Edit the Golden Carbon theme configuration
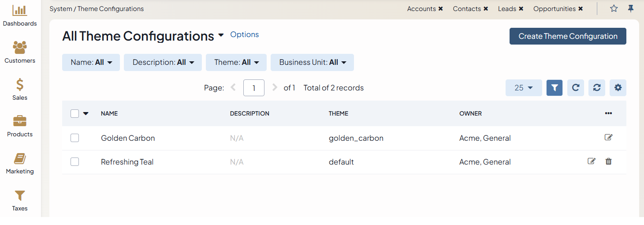Screen dimensions: 644x225 608,138
